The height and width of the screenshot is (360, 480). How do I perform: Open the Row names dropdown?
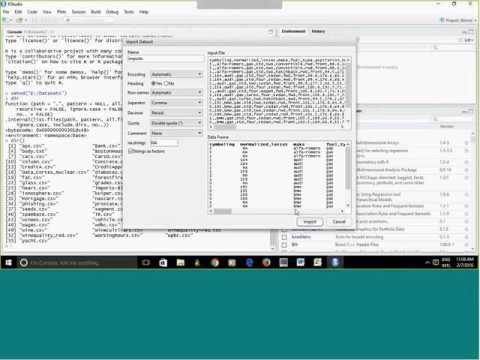tap(176, 92)
